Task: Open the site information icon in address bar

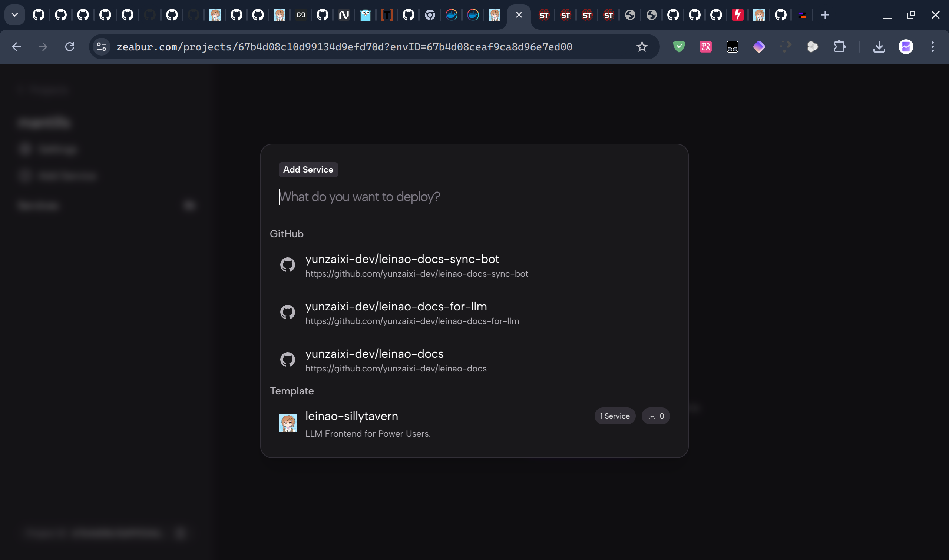Action: 101,47
